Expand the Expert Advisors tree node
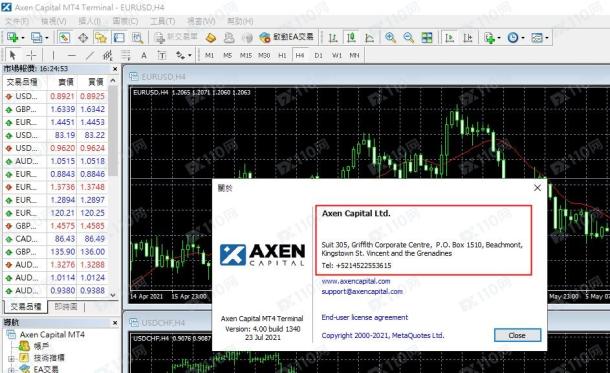 click(11, 369)
